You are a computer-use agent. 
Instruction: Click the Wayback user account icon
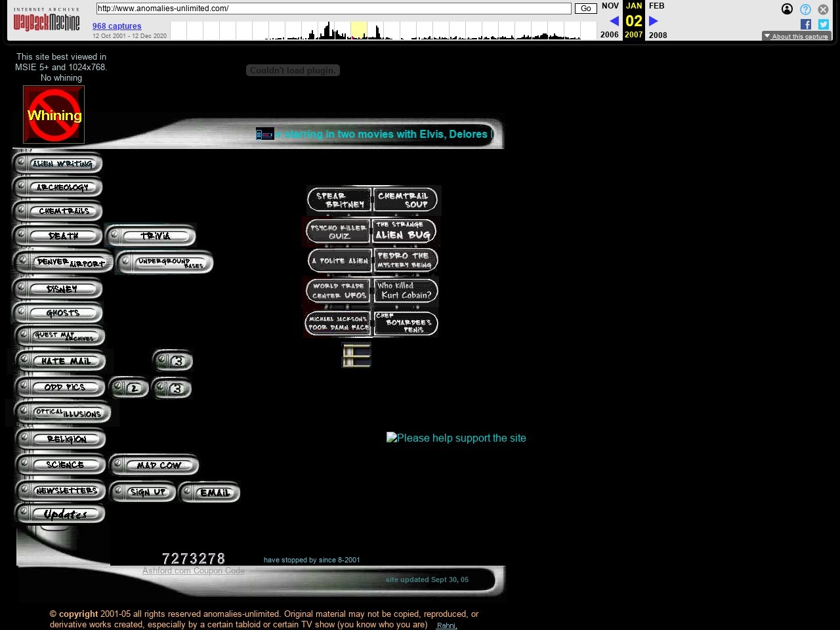787,9
